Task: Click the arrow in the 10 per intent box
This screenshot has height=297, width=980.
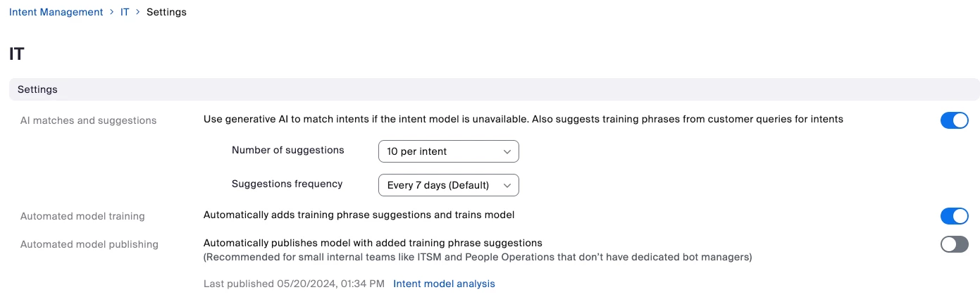Action: pos(507,151)
